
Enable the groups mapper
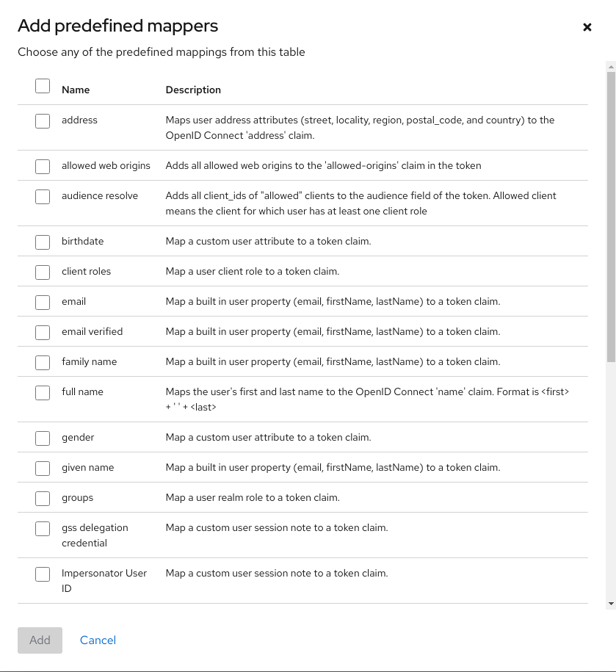42,498
